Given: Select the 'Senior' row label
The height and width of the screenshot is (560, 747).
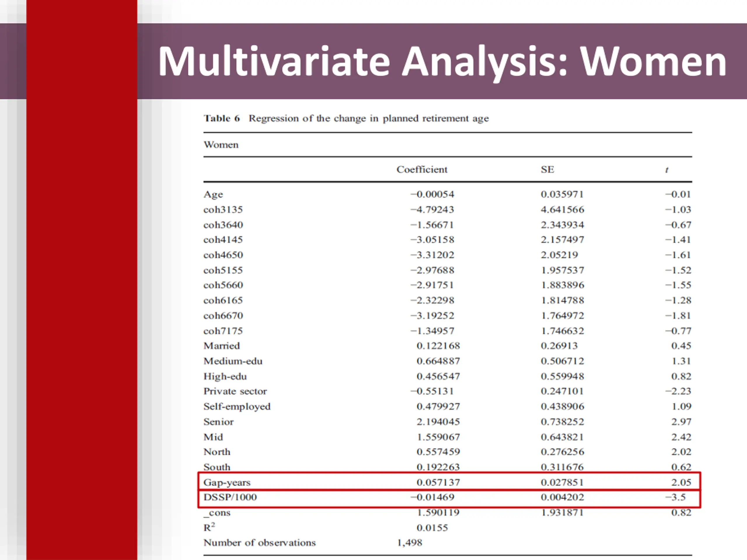Looking at the screenshot, I should (x=219, y=421).
